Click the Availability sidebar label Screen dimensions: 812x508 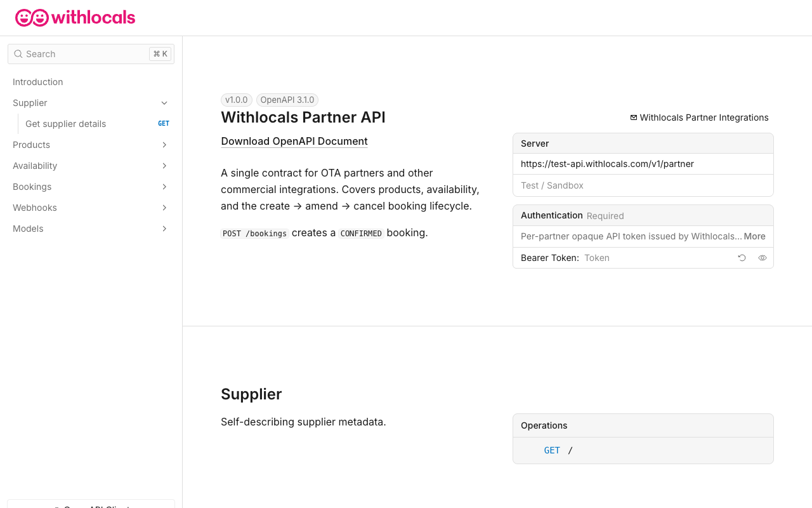[35, 166]
